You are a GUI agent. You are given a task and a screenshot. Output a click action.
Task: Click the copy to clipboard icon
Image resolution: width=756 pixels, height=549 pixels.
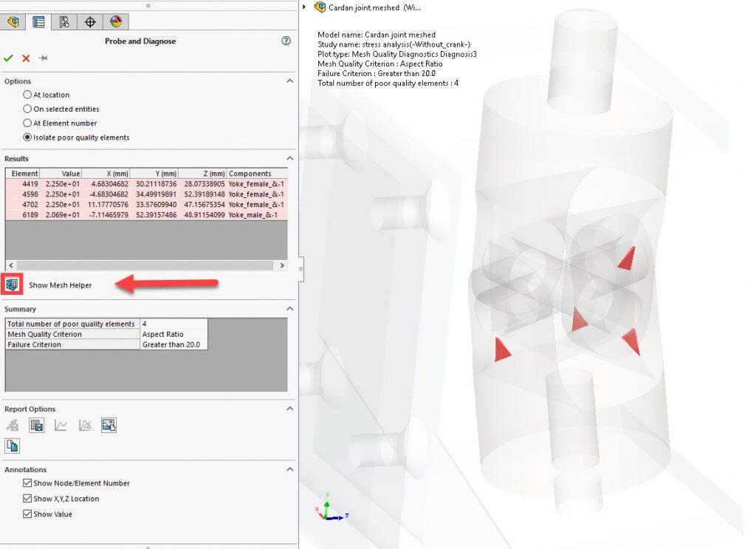pyautogui.click(x=13, y=446)
